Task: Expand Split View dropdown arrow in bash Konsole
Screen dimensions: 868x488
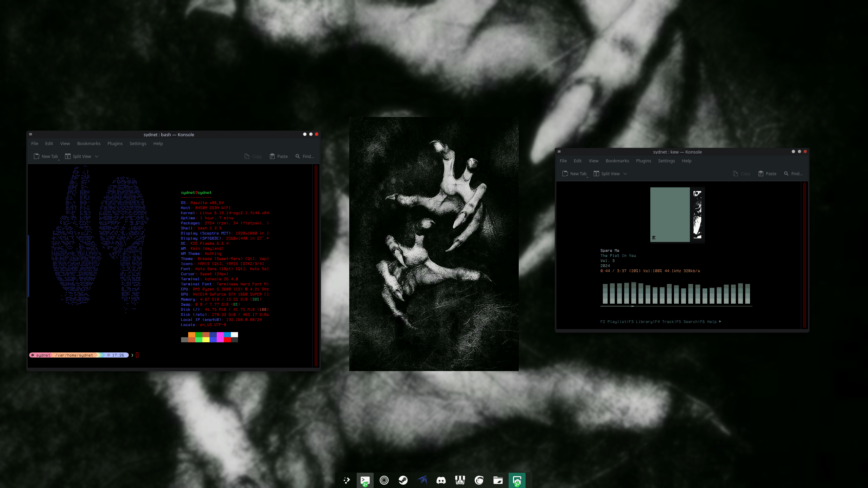Action: click(97, 156)
